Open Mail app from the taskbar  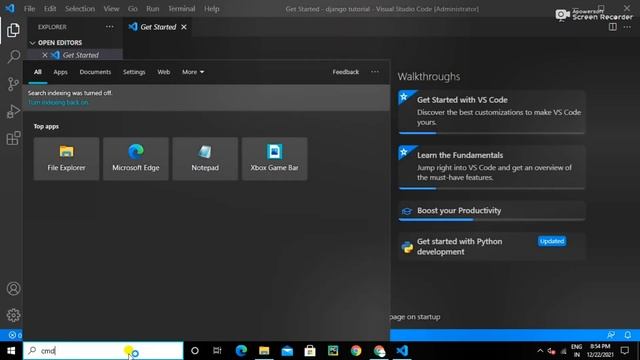coord(287,351)
